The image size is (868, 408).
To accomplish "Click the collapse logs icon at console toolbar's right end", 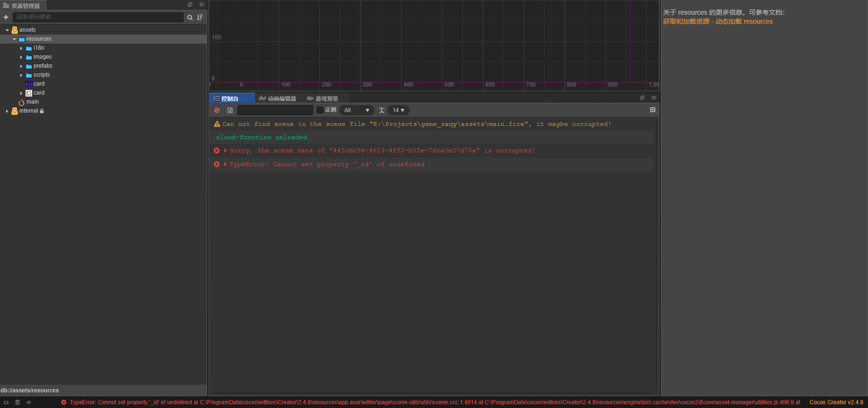I will [653, 110].
